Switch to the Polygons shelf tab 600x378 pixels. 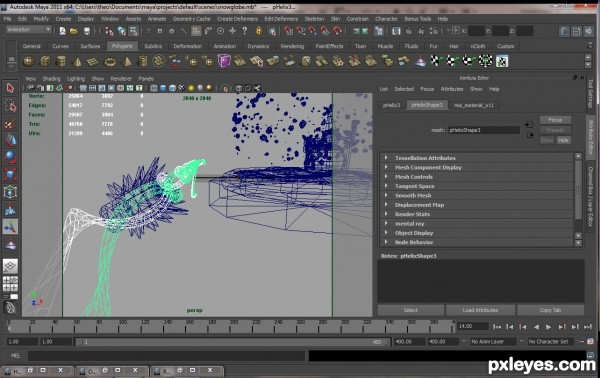point(122,46)
